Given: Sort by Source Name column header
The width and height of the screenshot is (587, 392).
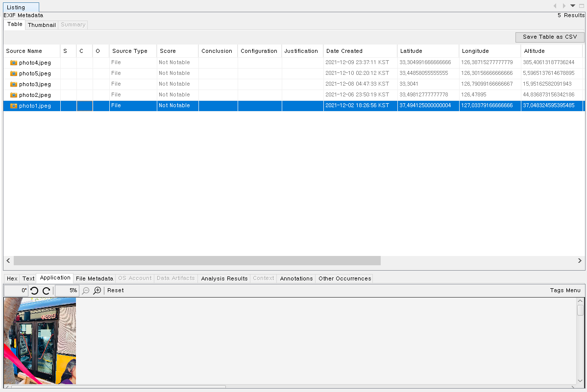Looking at the screenshot, I should point(32,51).
